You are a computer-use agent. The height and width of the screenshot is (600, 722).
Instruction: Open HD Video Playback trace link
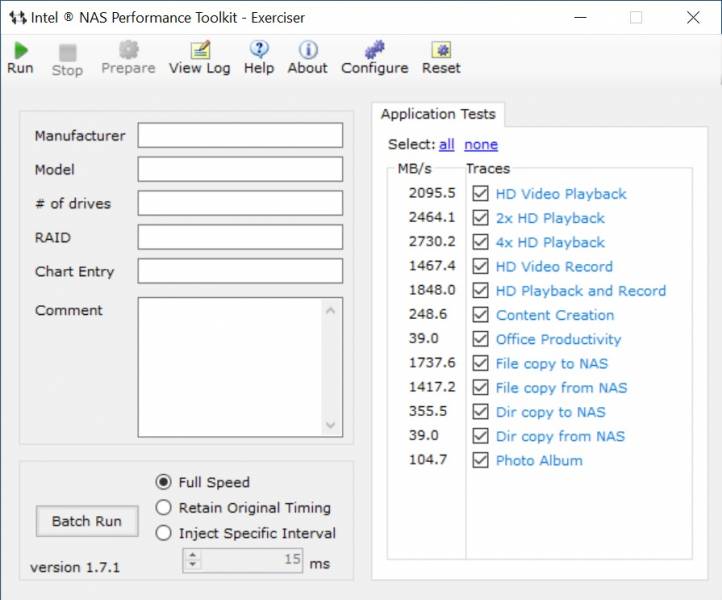[x=561, y=194]
